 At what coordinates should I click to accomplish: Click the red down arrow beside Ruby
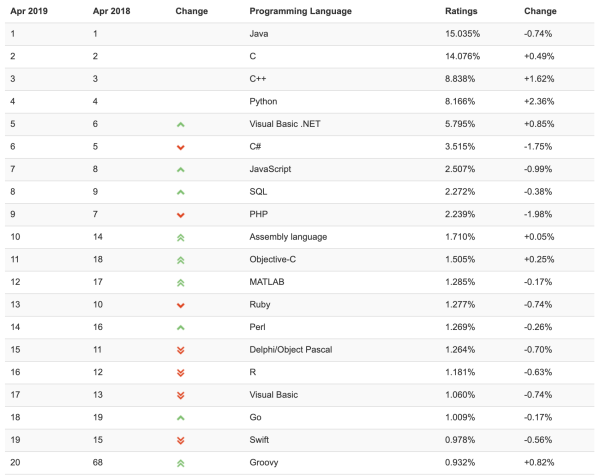point(181,305)
